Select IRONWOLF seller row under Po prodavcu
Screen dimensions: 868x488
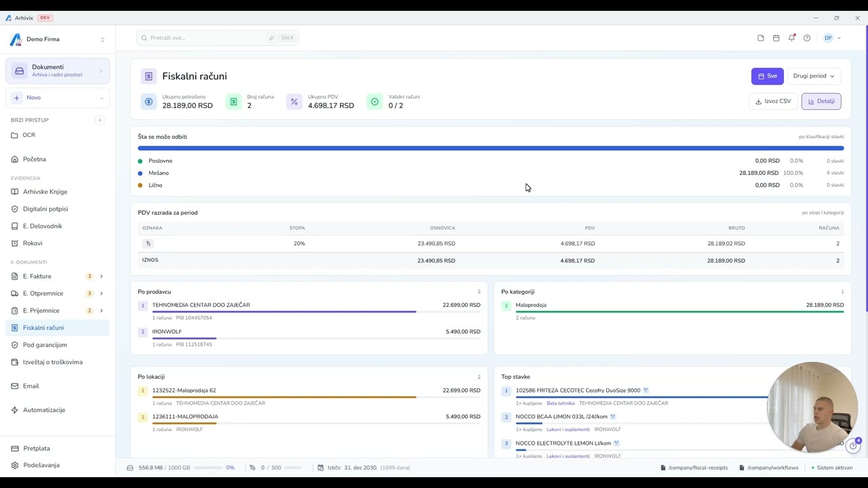tap(309, 338)
